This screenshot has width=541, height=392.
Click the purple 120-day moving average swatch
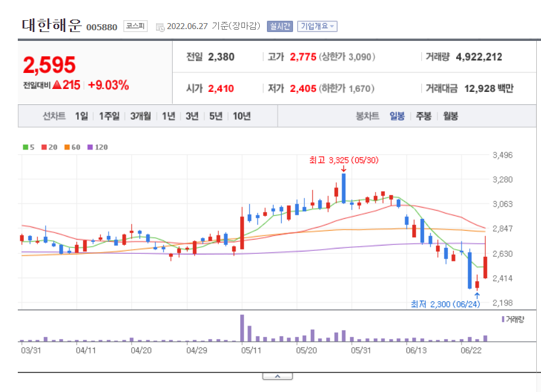90,147
